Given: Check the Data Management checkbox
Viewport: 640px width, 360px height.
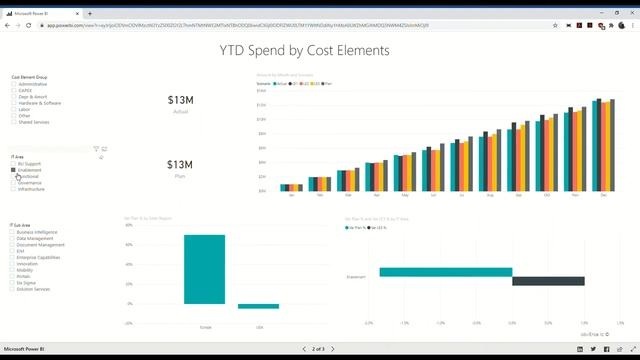Looking at the screenshot, I should [12, 238].
